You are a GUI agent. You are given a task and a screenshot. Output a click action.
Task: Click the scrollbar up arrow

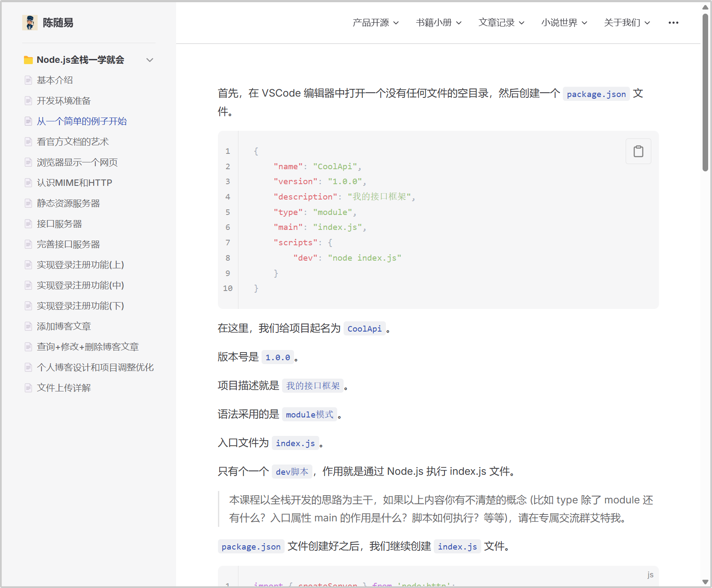(x=705, y=7)
